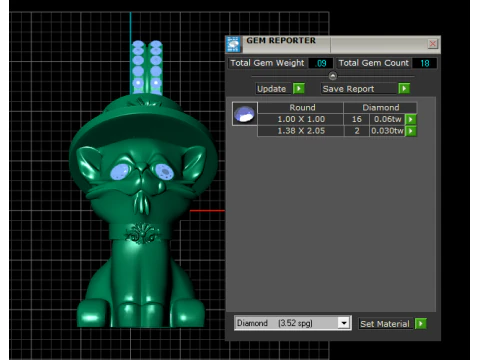Click the Total Gem Weight value .09
This screenshot has height=360, width=480.
(321, 63)
